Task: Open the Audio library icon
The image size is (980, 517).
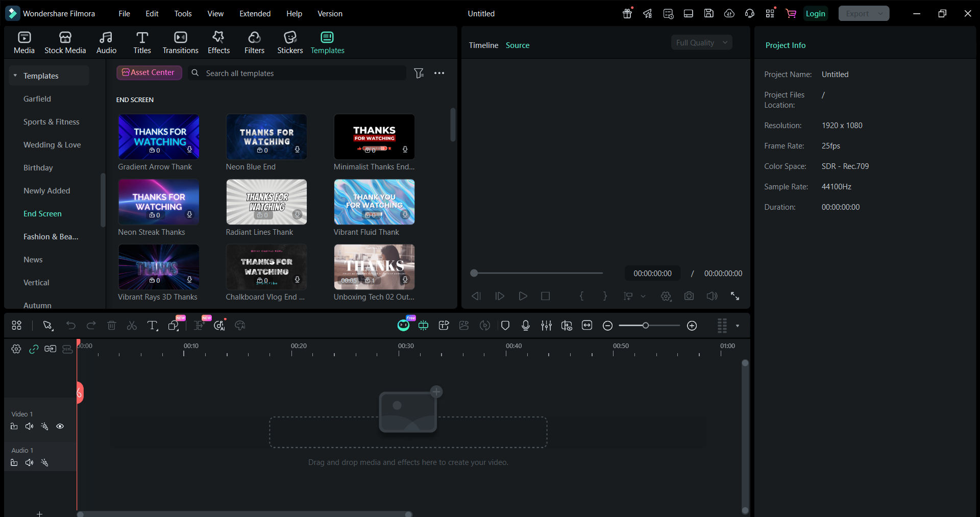Action: pyautogui.click(x=106, y=42)
